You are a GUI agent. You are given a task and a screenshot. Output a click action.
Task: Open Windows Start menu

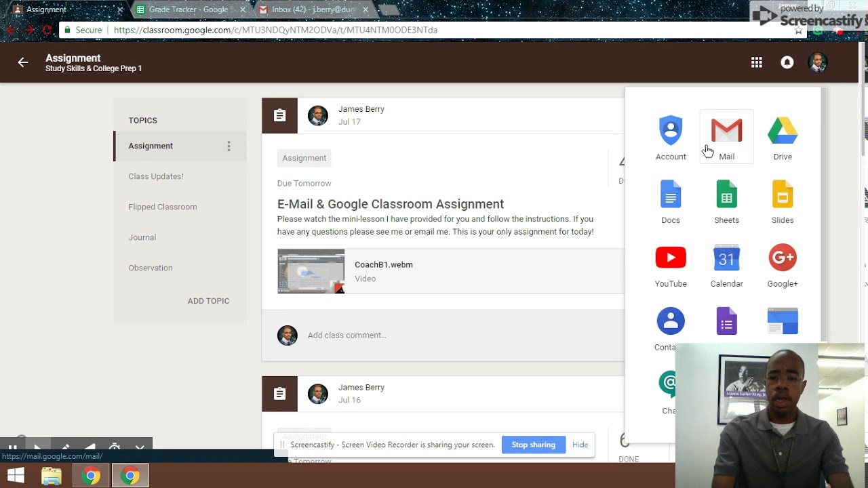(16, 476)
